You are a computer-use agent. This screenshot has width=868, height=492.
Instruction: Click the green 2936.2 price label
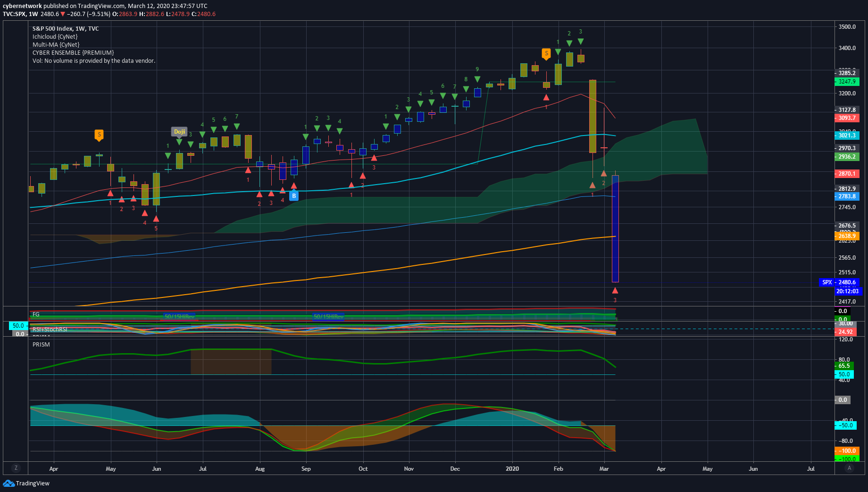coord(847,157)
